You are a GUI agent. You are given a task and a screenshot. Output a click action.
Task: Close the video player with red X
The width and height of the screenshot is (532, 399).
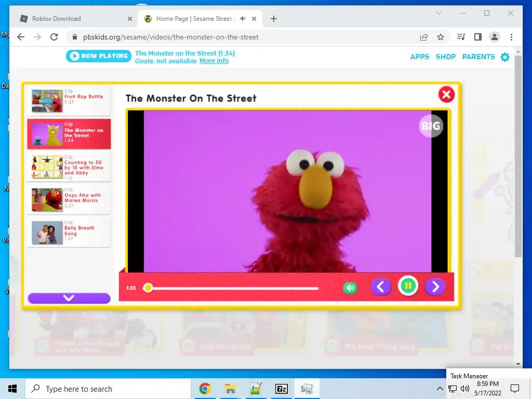[446, 95]
